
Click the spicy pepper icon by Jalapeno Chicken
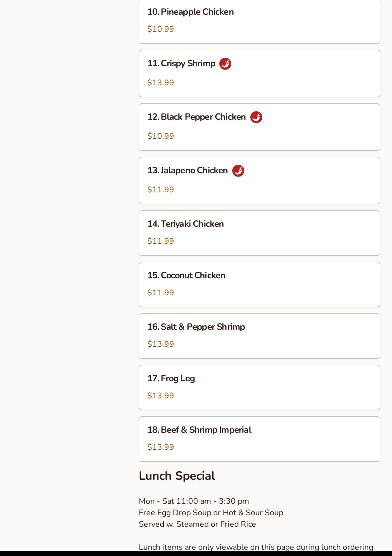(x=238, y=171)
